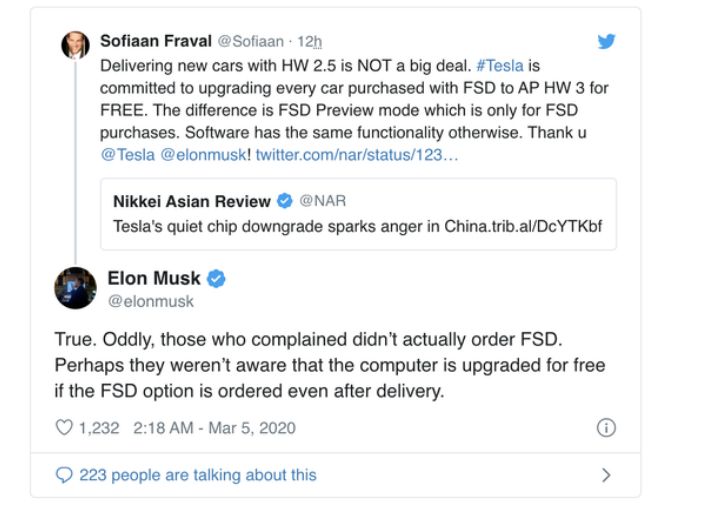
Task: Open Elon Musk's profile avatar
Action: 75,288
